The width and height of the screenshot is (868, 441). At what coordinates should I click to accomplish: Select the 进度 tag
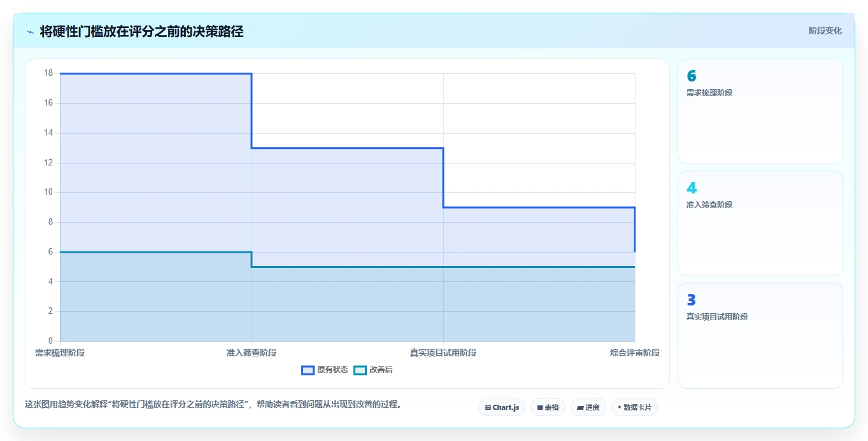(588, 407)
